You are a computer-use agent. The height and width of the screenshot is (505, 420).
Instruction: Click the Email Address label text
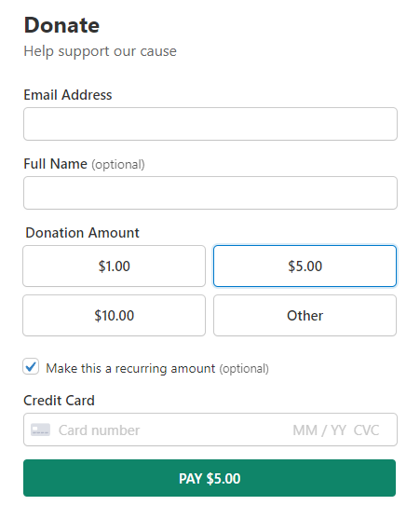click(68, 95)
